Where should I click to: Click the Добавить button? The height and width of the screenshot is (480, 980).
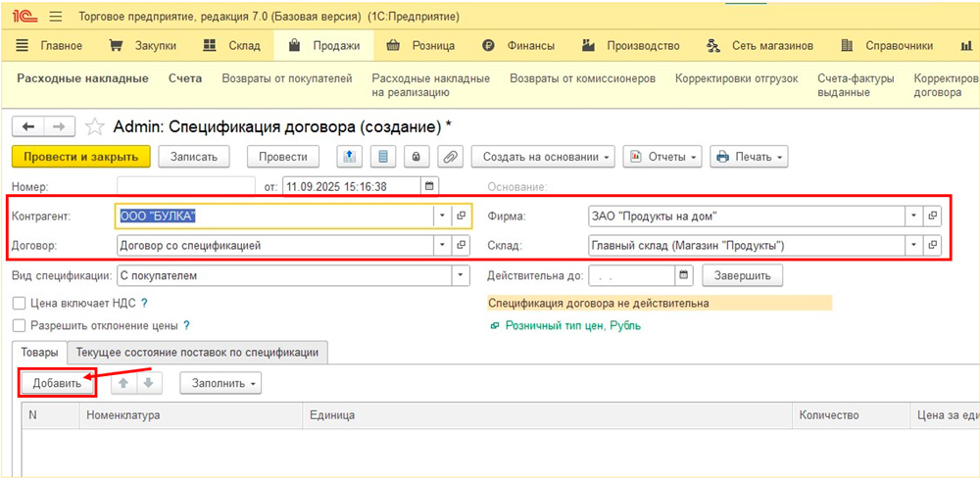pyautogui.click(x=57, y=383)
